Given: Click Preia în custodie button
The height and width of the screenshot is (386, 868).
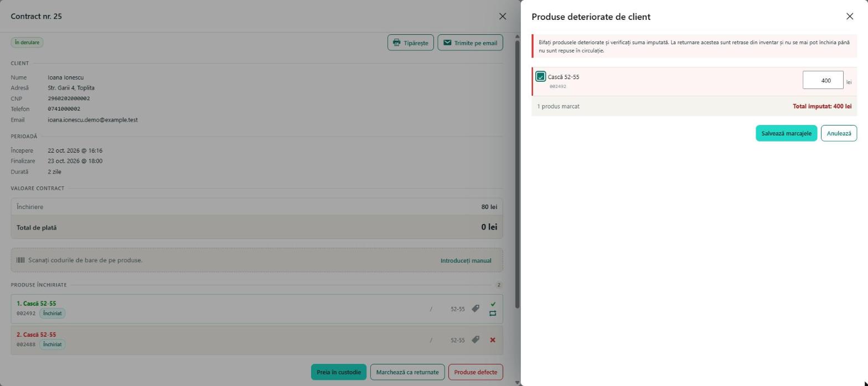Looking at the screenshot, I should click(339, 372).
